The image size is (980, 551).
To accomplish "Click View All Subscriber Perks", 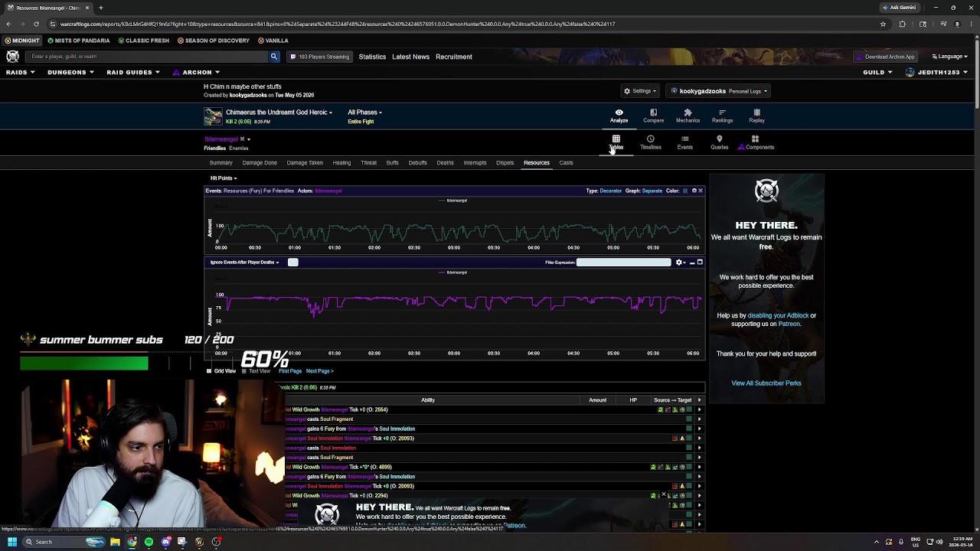I will tap(766, 383).
